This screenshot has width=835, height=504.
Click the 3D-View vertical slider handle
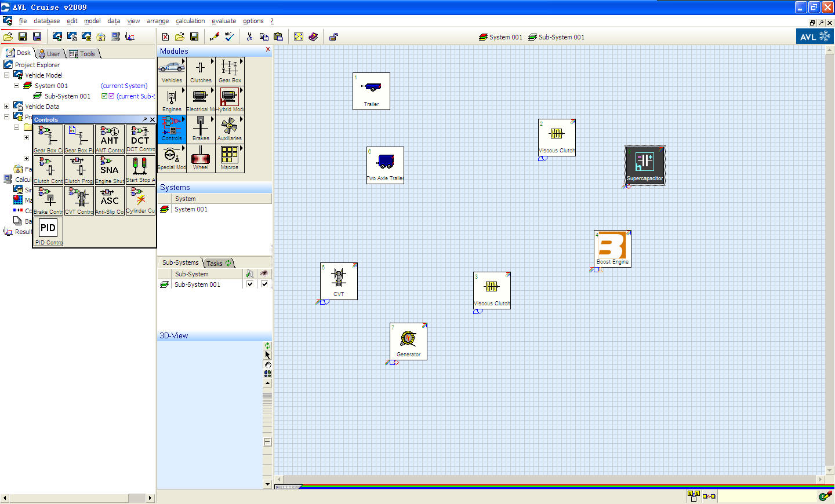(x=267, y=442)
